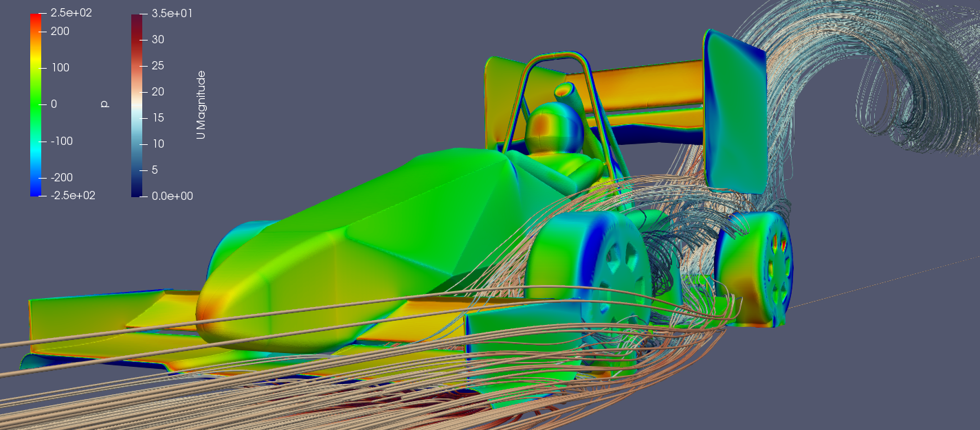The image size is (980, 430).
Task: Select the swirling vortex streamlines behind the car
Action: (887, 82)
